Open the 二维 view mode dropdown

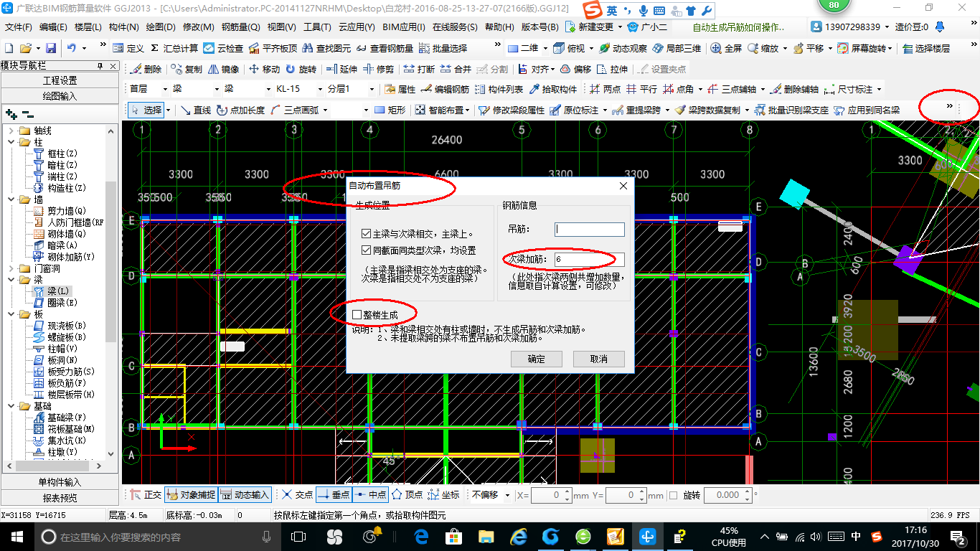(546, 48)
